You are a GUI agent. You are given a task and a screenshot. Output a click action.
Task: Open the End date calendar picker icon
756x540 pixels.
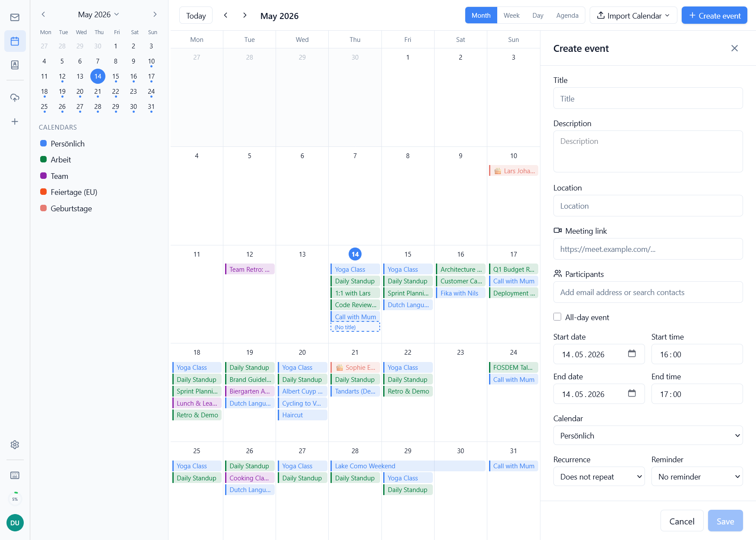632,394
